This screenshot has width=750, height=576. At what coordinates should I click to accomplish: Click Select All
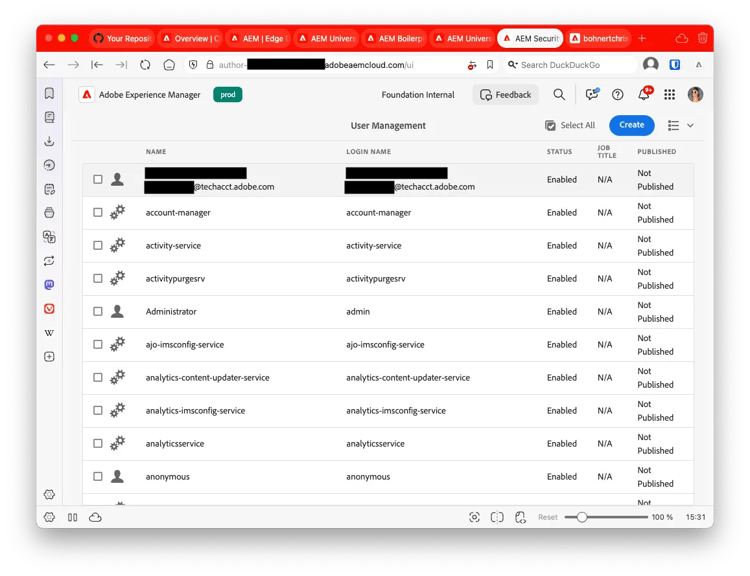[570, 125]
